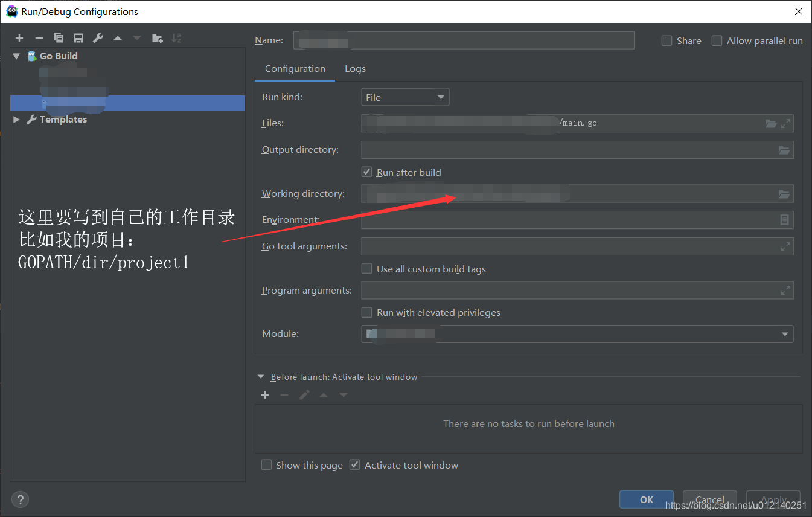Expand the Templates tree node
This screenshot has height=517, width=812.
[16, 120]
